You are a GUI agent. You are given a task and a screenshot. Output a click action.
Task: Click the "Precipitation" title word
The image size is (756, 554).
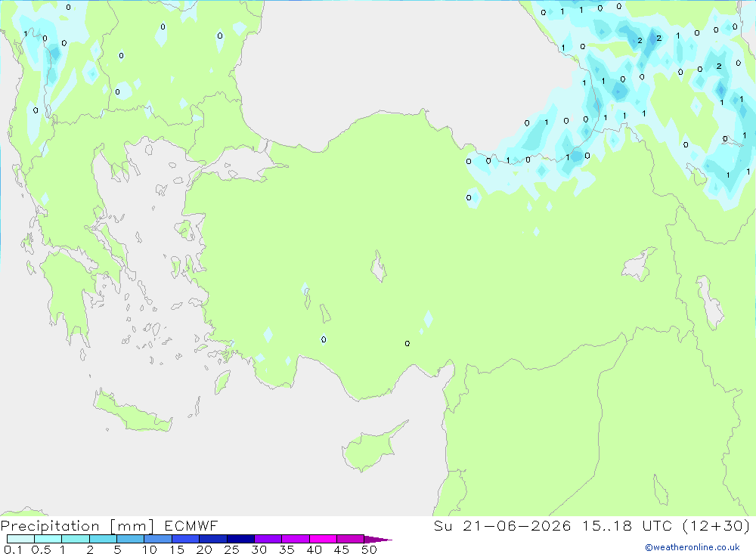click(50, 526)
